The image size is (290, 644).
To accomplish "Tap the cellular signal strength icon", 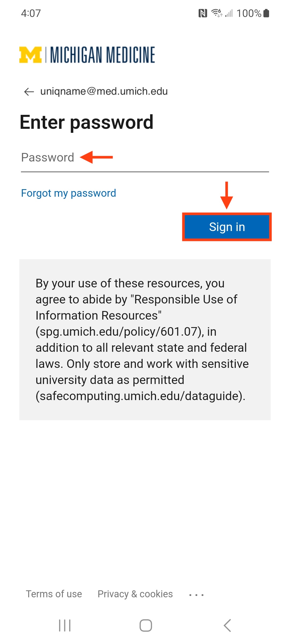I will (229, 13).
